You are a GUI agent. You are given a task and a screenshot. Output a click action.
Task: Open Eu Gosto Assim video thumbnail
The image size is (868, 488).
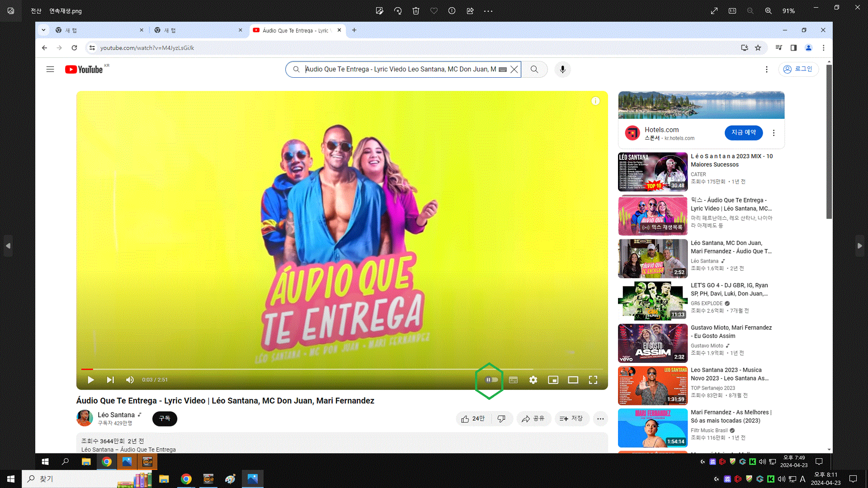[x=653, y=343]
